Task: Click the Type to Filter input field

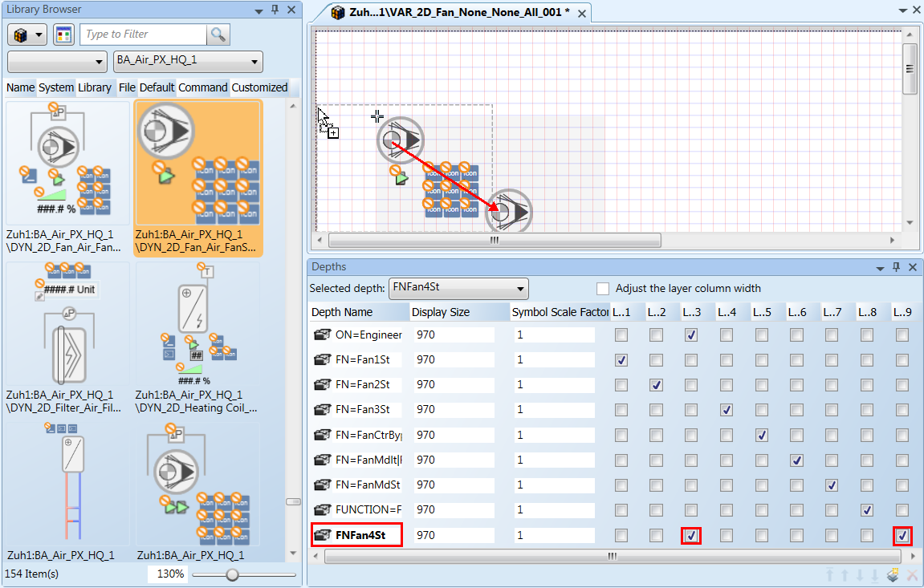Action: (143, 34)
